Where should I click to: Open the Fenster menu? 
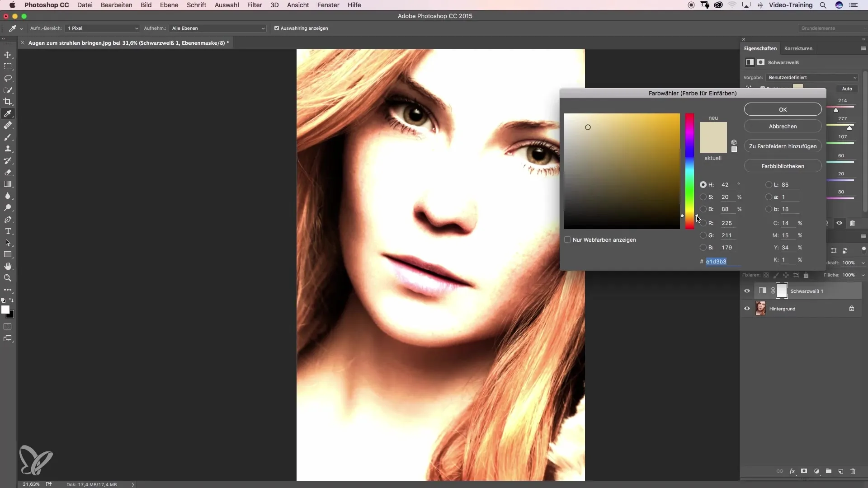tap(328, 5)
